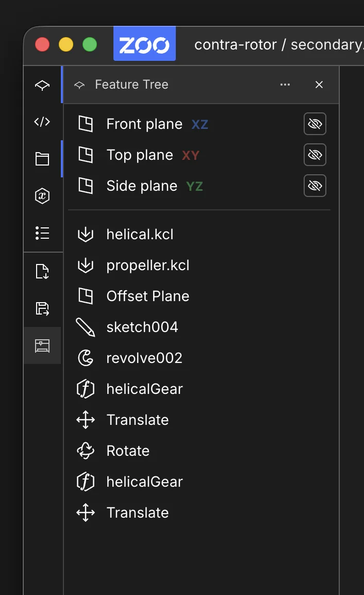Click the contra-rotor project breadcrumb
The height and width of the screenshot is (595, 364).
point(236,44)
